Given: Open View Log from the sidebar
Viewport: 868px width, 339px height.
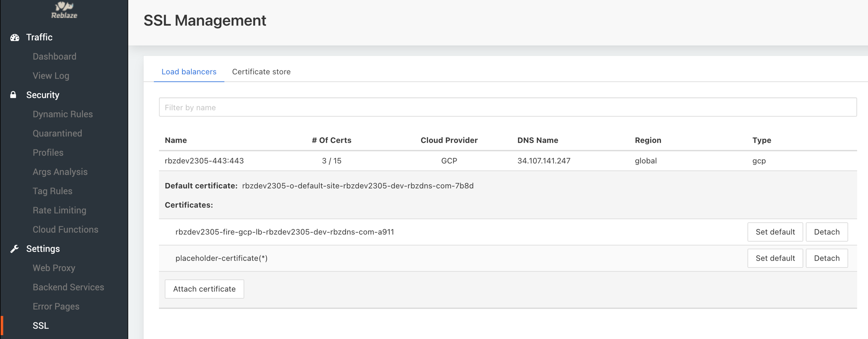Looking at the screenshot, I should click(51, 76).
